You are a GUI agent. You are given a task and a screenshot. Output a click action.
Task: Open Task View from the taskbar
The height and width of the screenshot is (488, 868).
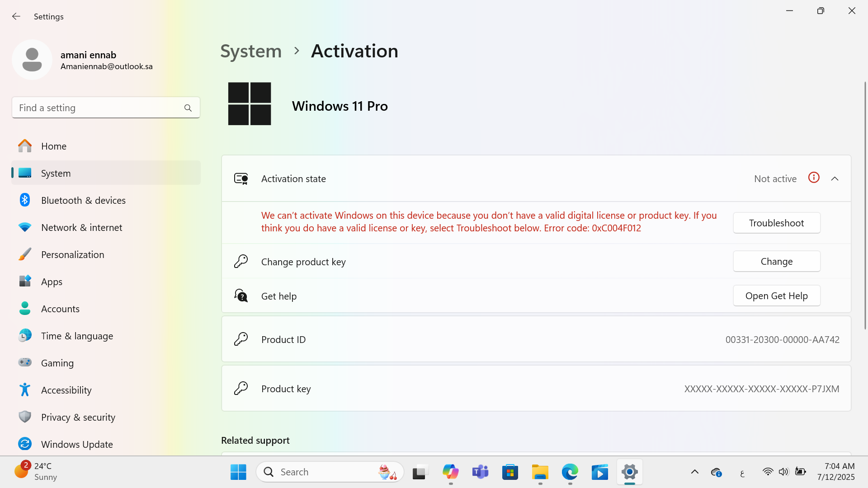420,472
